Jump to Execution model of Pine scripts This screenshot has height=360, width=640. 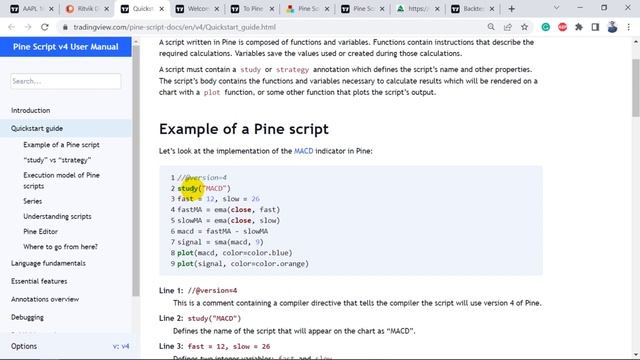(x=61, y=180)
